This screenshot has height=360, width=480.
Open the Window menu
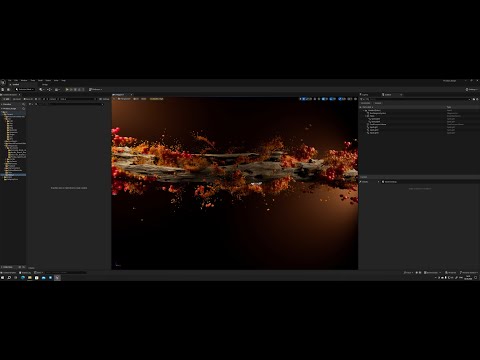point(24,80)
